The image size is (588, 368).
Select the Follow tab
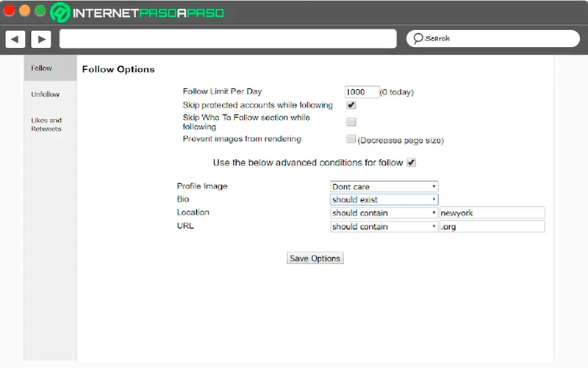point(42,68)
